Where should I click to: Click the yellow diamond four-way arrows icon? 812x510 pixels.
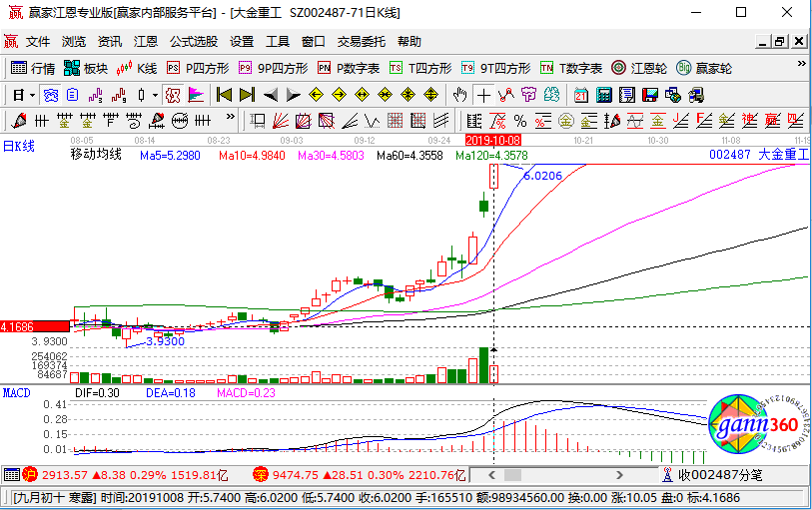408,95
